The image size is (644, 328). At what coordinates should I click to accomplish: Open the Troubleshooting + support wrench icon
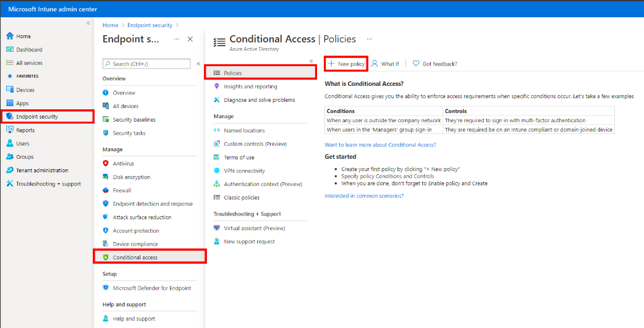tap(10, 184)
